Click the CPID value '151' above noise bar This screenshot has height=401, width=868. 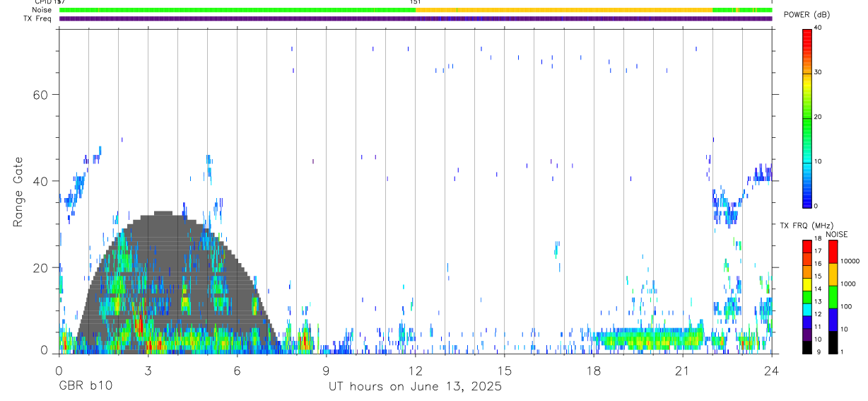tap(416, 2)
